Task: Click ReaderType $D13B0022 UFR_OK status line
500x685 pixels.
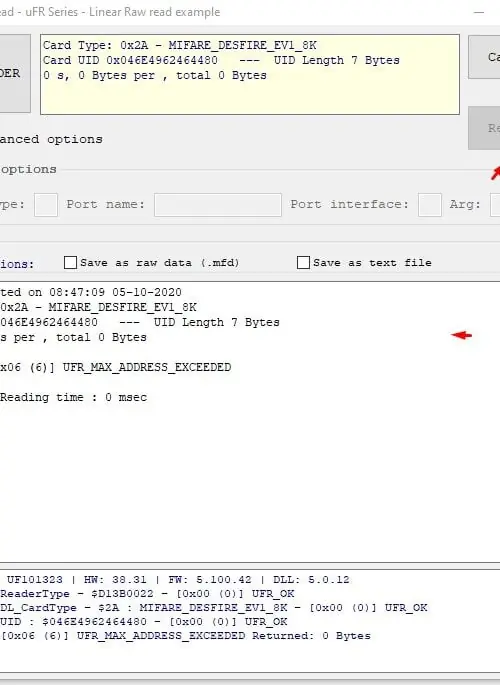Action: click(147, 594)
